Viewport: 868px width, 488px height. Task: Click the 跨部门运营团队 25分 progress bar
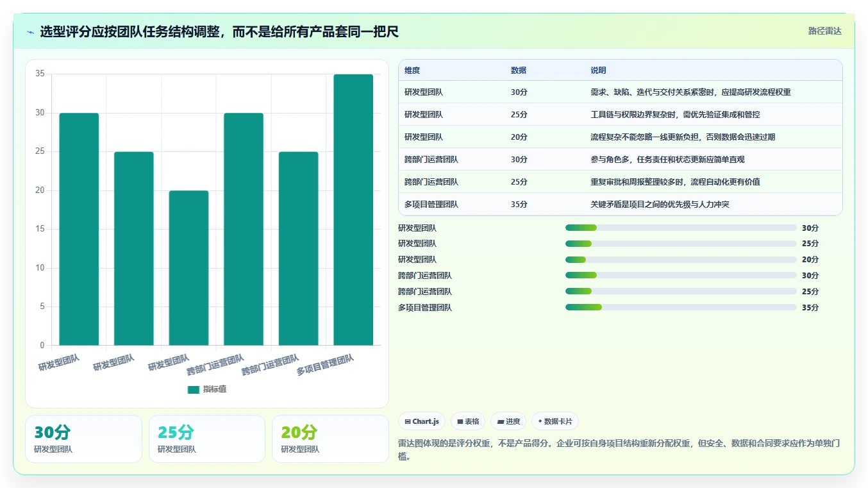pos(681,292)
